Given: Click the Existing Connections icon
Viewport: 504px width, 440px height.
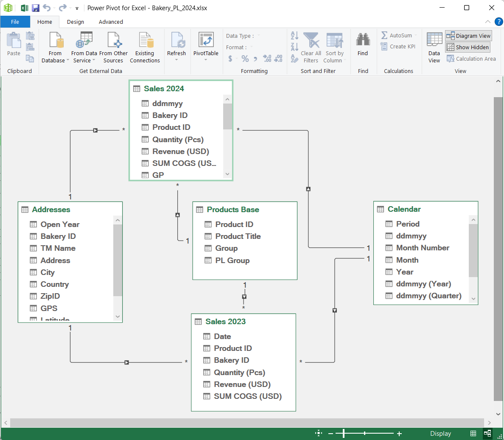Looking at the screenshot, I should click(x=145, y=42).
